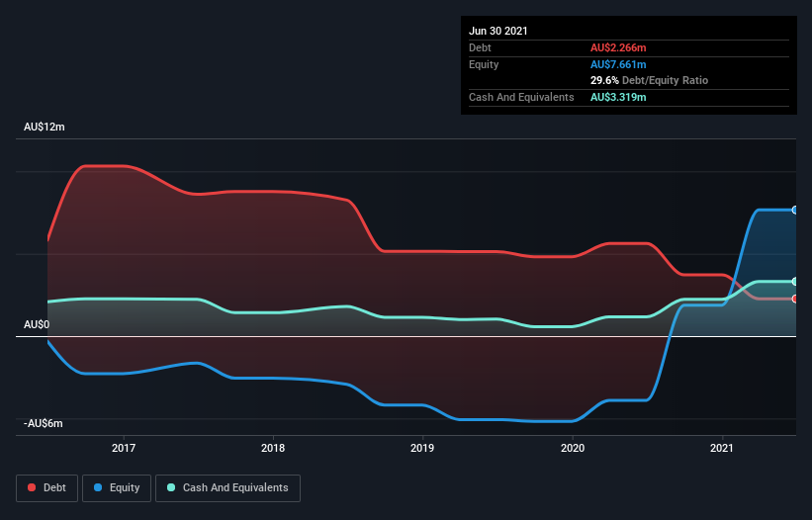Click the AU$2.266m debt value
This screenshot has height=520, width=812.
618,47
